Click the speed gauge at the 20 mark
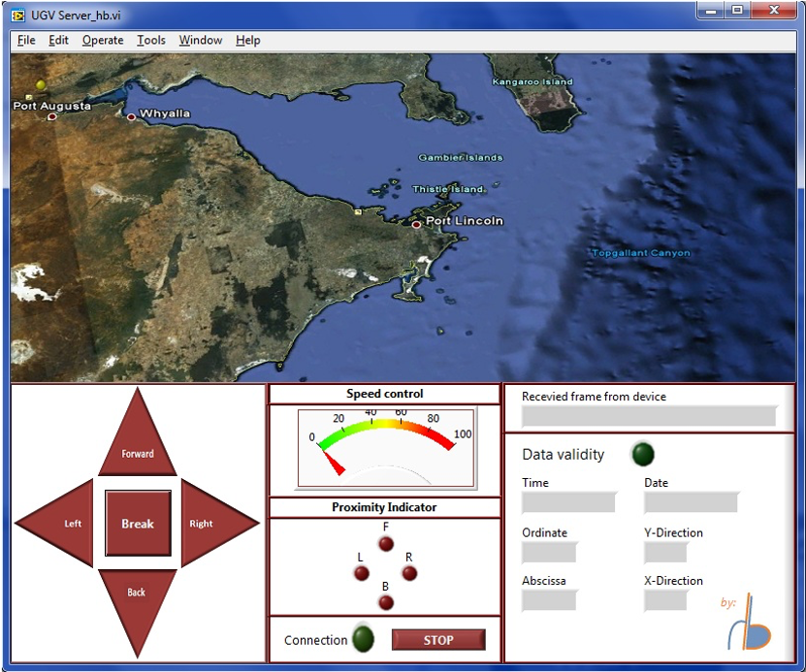 [339, 418]
